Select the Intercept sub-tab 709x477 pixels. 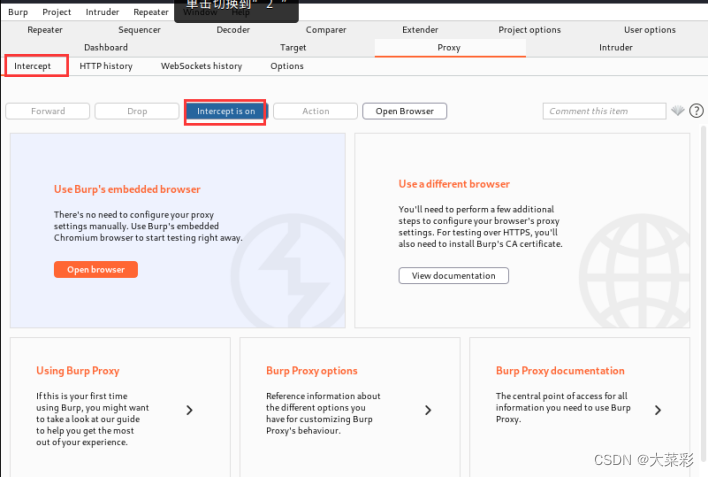[x=33, y=66]
